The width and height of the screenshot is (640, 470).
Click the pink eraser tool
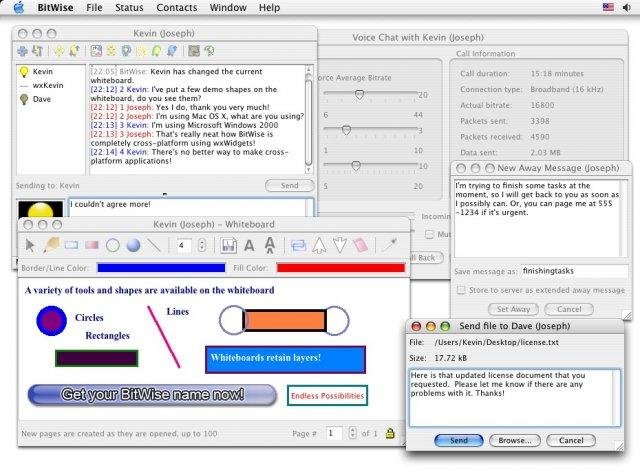360,245
